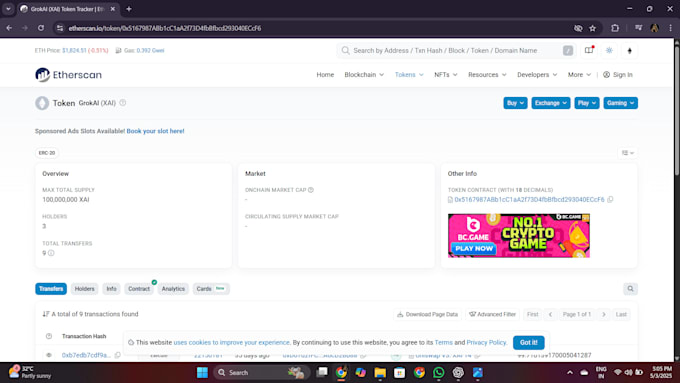
Task: Switch to the Info tab
Action: point(111,289)
